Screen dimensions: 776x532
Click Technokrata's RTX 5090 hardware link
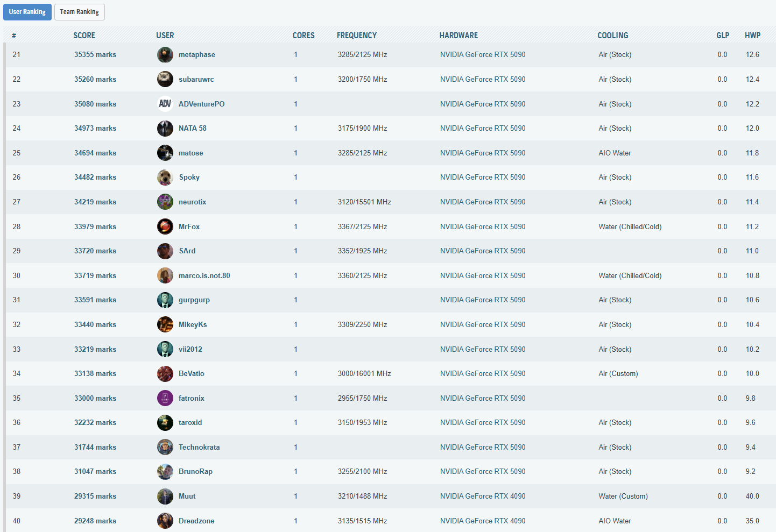(x=482, y=448)
